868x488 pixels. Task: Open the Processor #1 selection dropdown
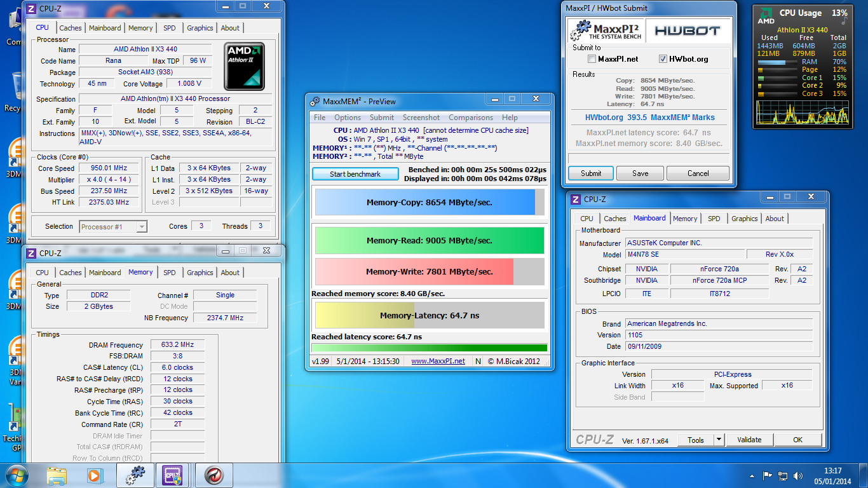point(113,226)
